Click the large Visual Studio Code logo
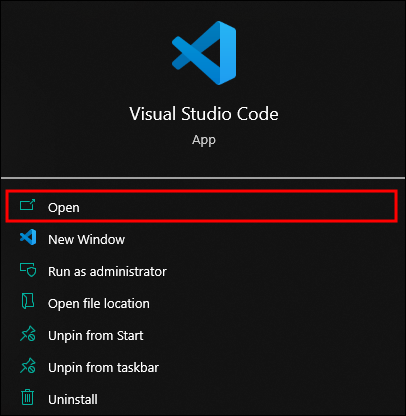 [204, 53]
